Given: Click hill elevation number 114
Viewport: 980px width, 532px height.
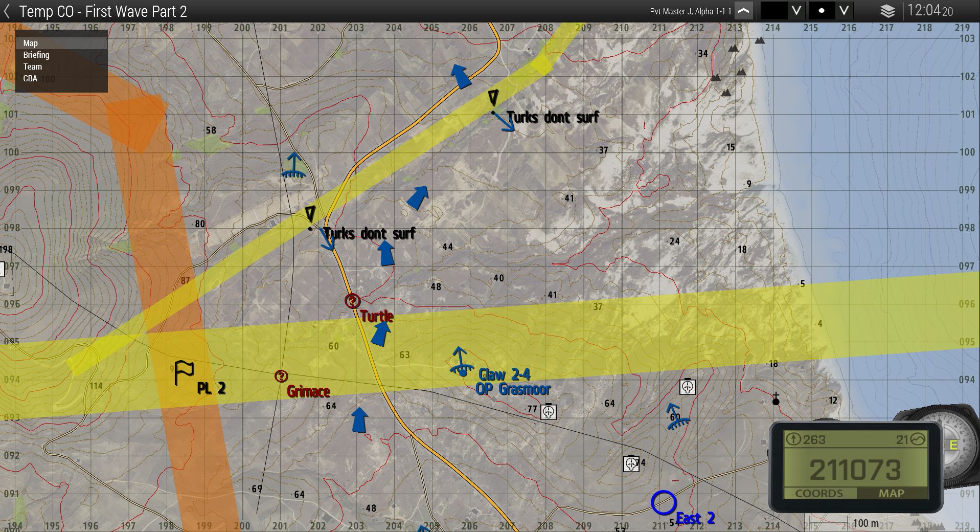Looking at the screenshot, I should pos(96,386).
